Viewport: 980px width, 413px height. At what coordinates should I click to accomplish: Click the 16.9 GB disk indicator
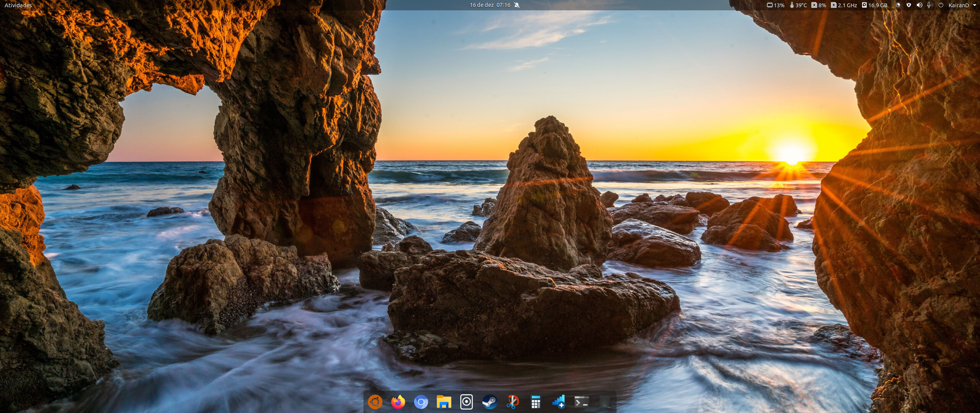(874, 5)
